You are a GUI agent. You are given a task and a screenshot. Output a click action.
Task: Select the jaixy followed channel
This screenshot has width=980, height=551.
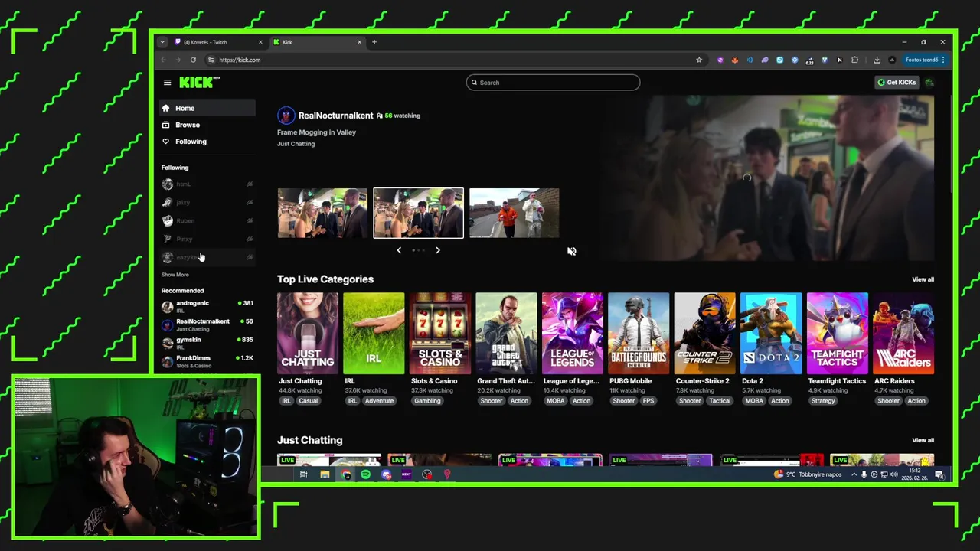point(207,202)
